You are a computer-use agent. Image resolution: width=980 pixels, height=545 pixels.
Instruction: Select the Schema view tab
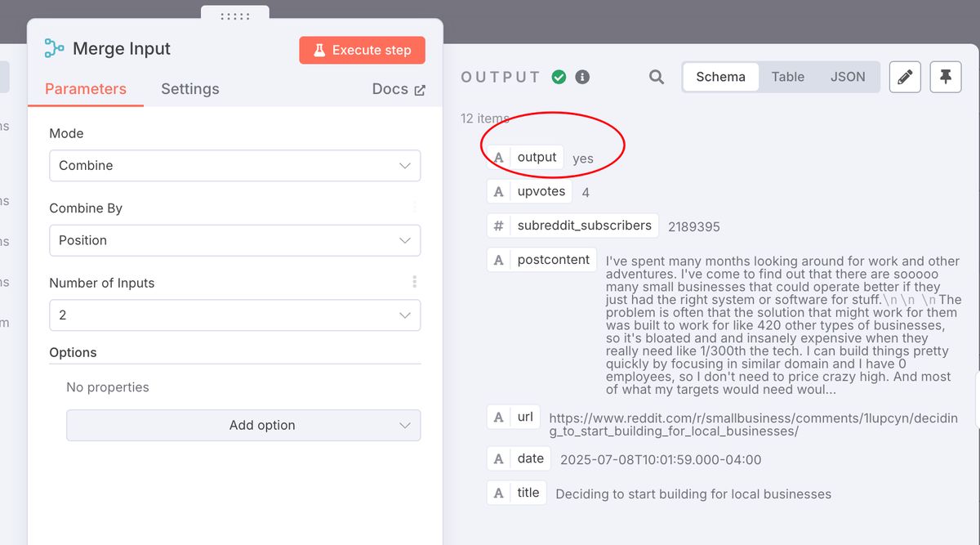coord(719,76)
